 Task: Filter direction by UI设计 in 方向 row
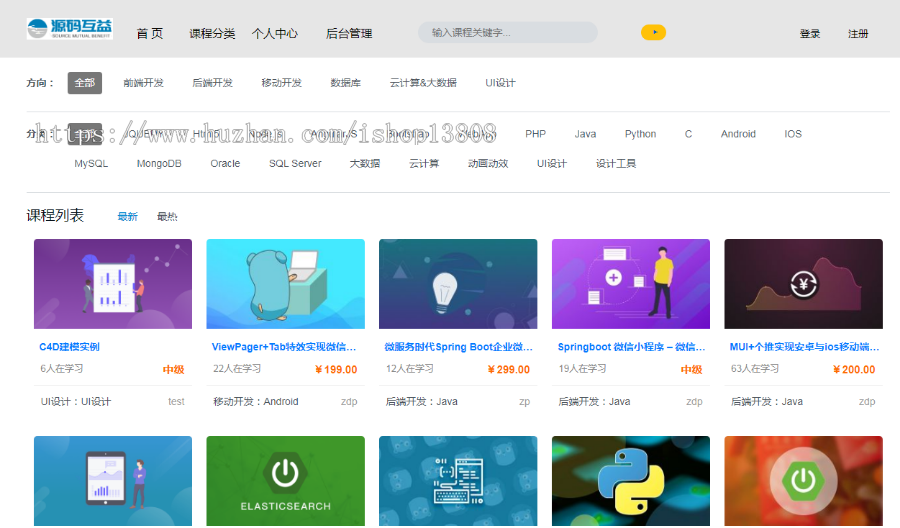[x=501, y=83]
